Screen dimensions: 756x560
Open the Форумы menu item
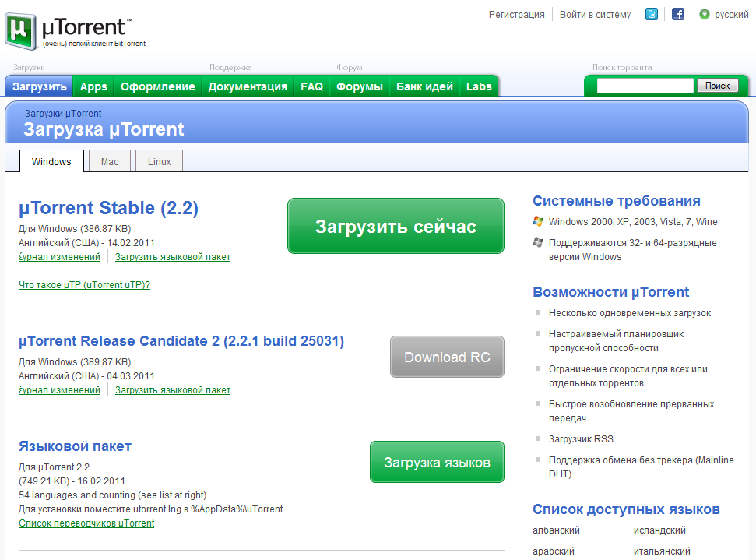tap(359, 86)
